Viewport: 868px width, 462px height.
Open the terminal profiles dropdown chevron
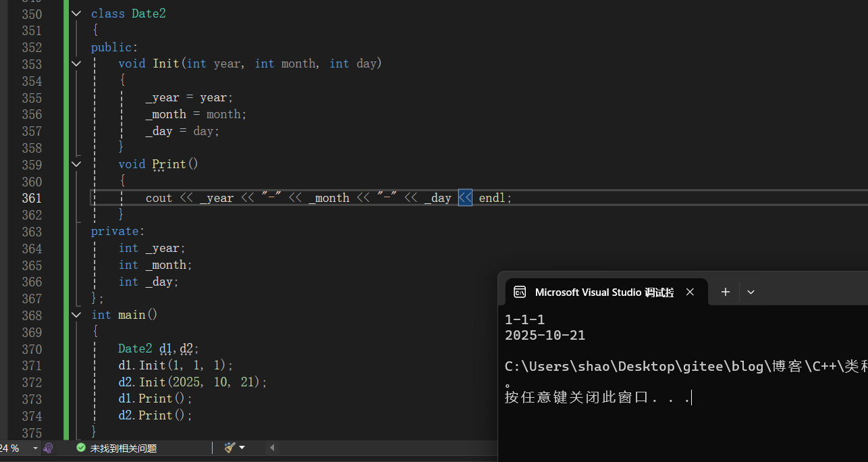pyautogui.click(x=751, y=292)
